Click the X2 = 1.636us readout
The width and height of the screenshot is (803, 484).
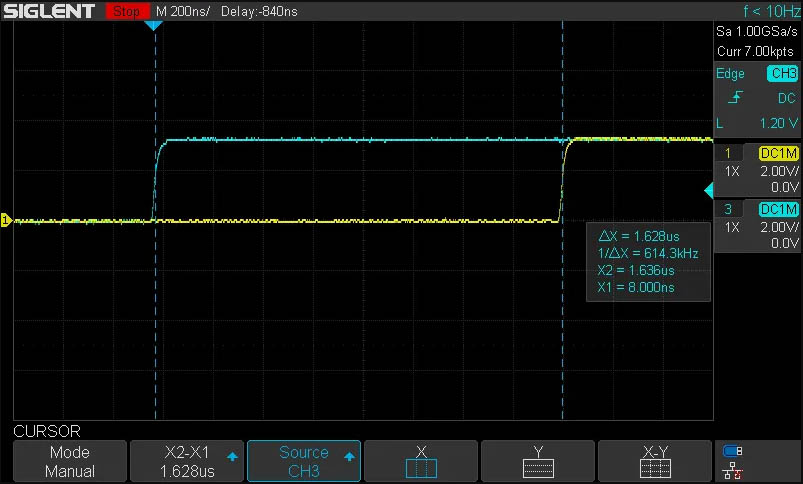point(636,270)
